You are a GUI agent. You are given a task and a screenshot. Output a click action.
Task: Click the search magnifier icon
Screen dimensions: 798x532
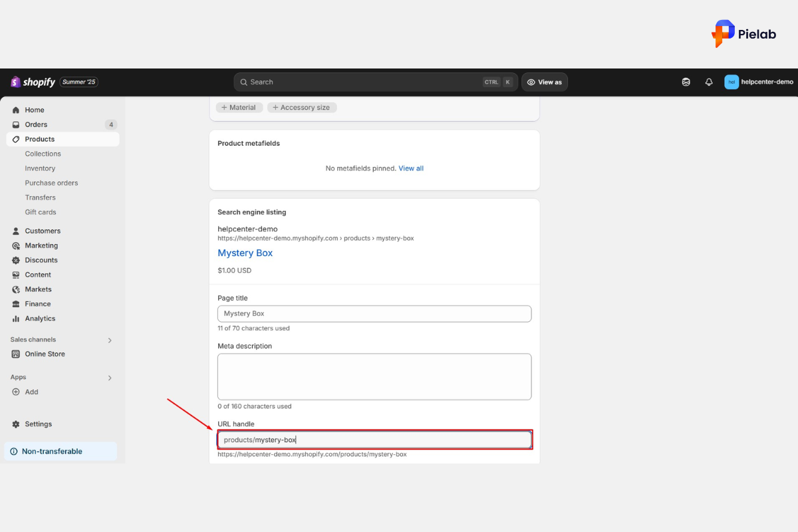pyautogui.click(x=243, y=82)
